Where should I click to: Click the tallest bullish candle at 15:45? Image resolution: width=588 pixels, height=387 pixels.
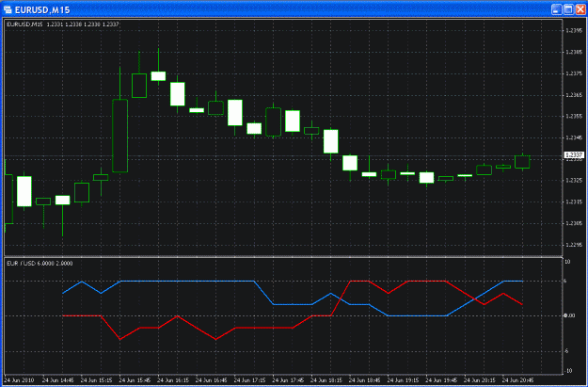coord(120,136)
